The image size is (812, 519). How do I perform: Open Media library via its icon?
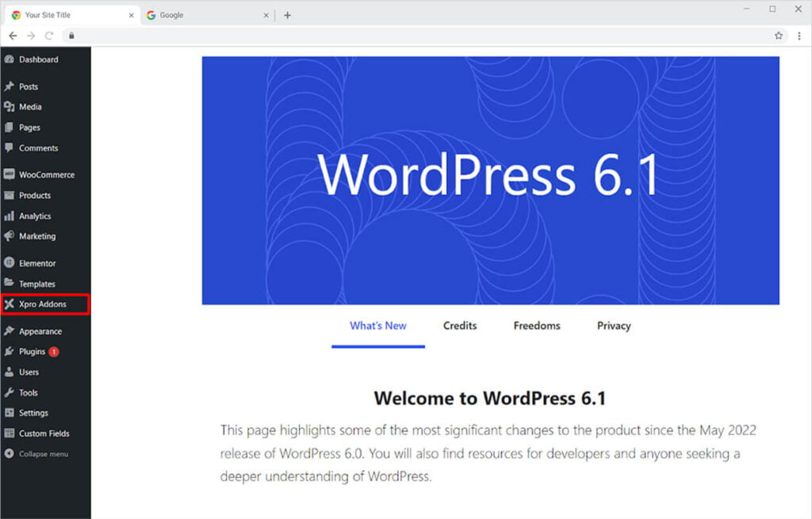pos(10,107)
